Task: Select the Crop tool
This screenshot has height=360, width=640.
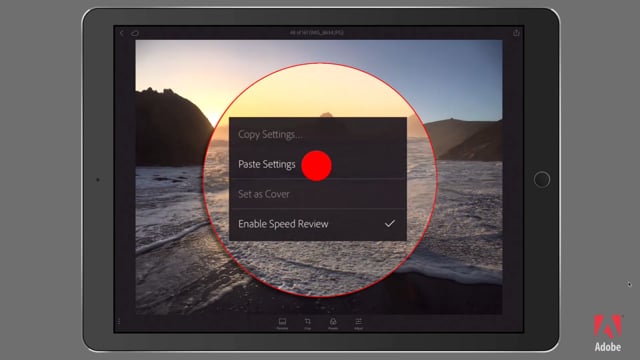Action: [308, 323]
